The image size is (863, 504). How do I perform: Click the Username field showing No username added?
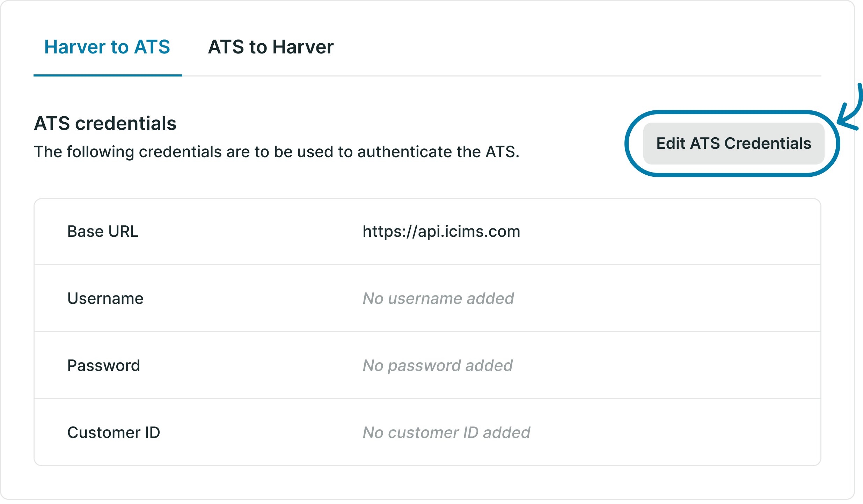(438, 298)
